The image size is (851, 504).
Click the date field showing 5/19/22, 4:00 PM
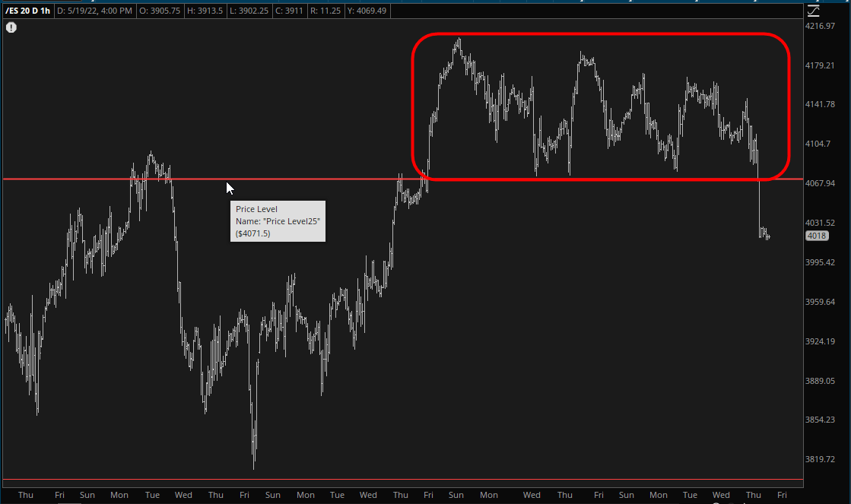tap(95, 11)
